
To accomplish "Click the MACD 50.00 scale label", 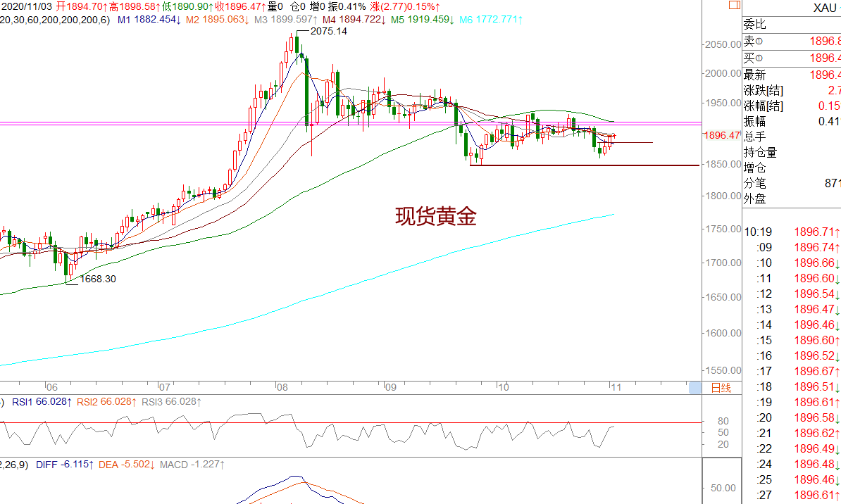I will coord(723,488).
